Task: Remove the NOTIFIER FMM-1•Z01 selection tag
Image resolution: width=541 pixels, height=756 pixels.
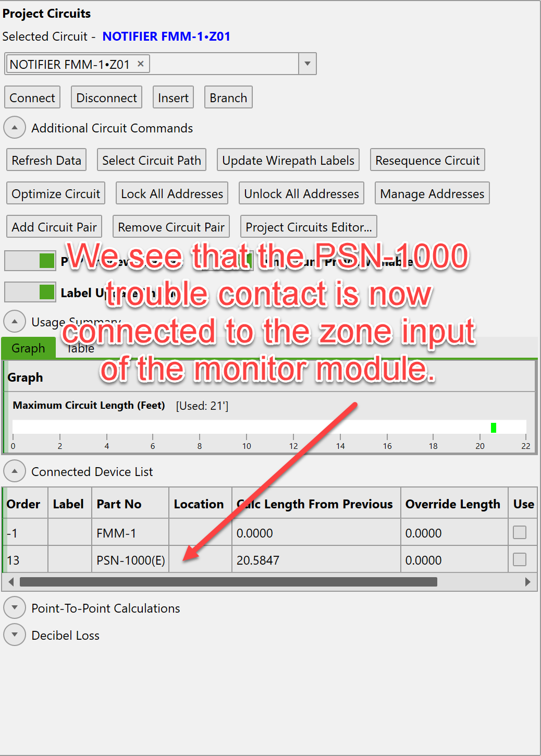Action: pyautogui.click(x=140, y=64)
